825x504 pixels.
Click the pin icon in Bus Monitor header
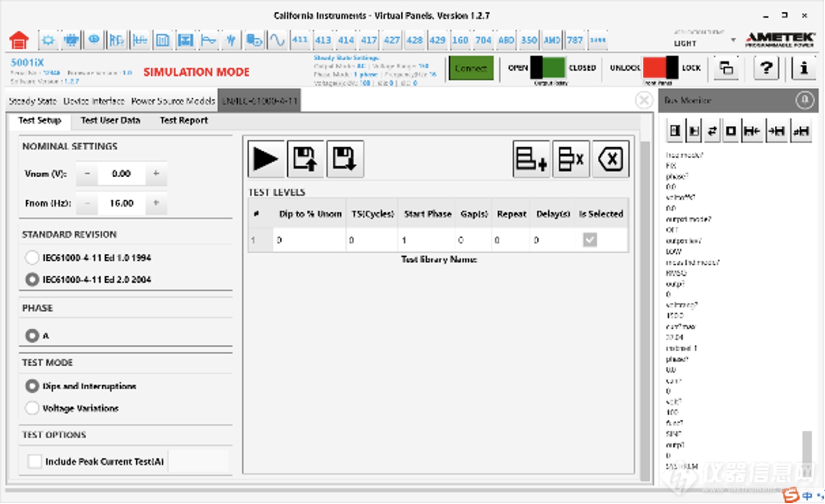click(x=804, y=100)
